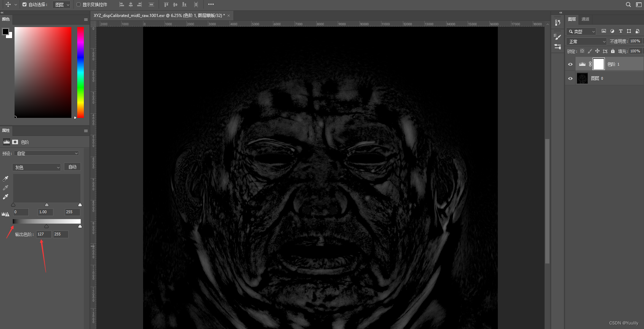This screenshot has width=644, height=329.
Task: Click the output white slider handle
Action: tap(80, 226)
